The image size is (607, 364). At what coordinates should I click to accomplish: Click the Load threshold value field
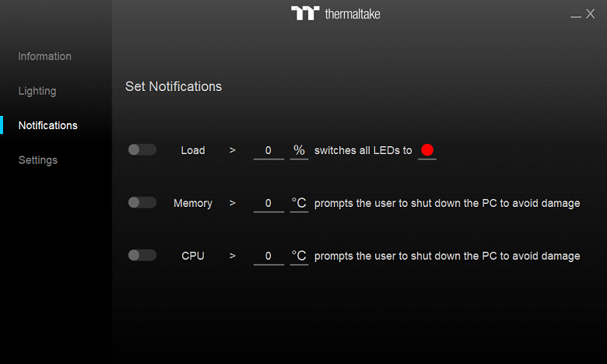tap(268, 151)
